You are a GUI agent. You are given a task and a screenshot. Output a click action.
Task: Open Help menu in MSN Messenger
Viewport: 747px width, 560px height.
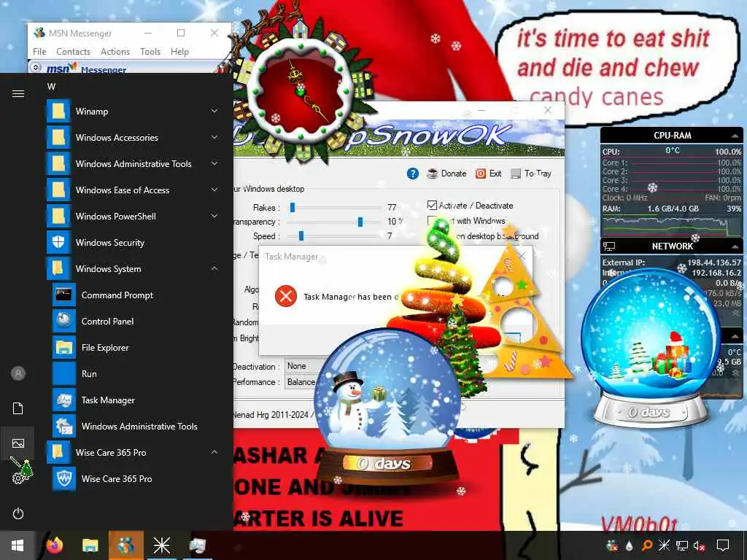pyautogui.click(x=179, y=52)
